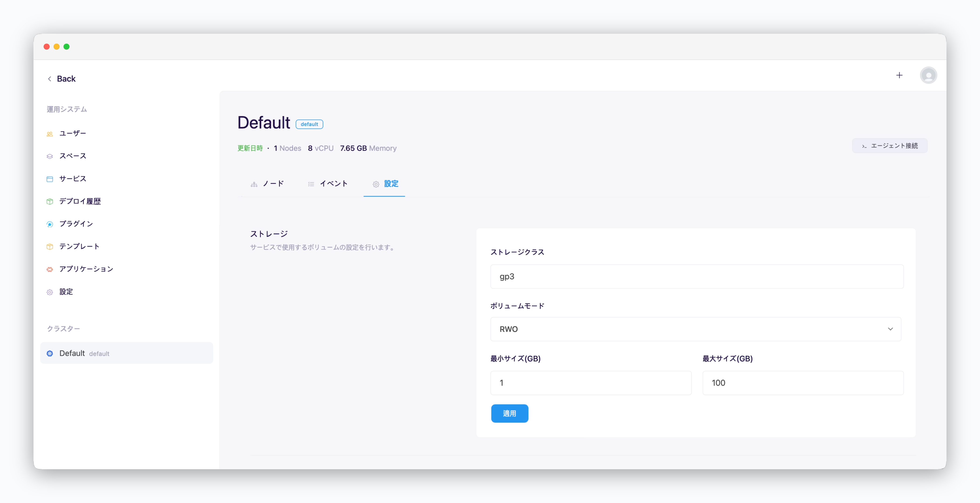Image resolution: width=980 pixels, height=503 pixels.
Task: Click the Kubernetes icon beside Default cluster
Action: (50, 353)
